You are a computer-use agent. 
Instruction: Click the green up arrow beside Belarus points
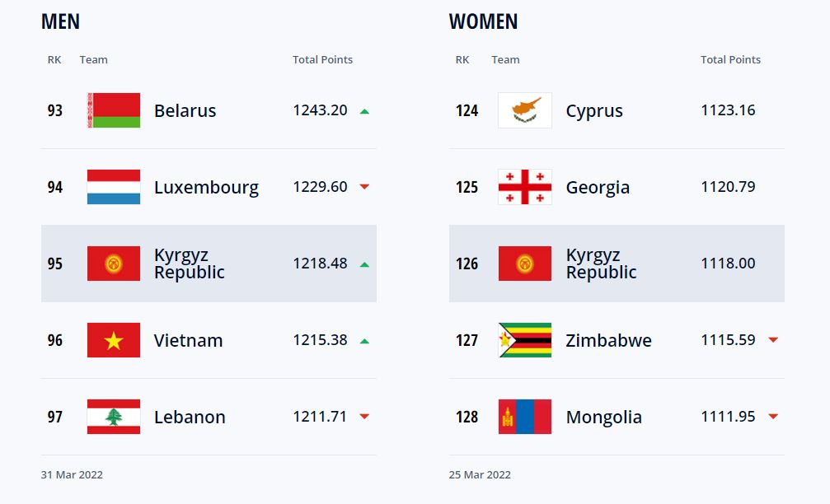364,111
